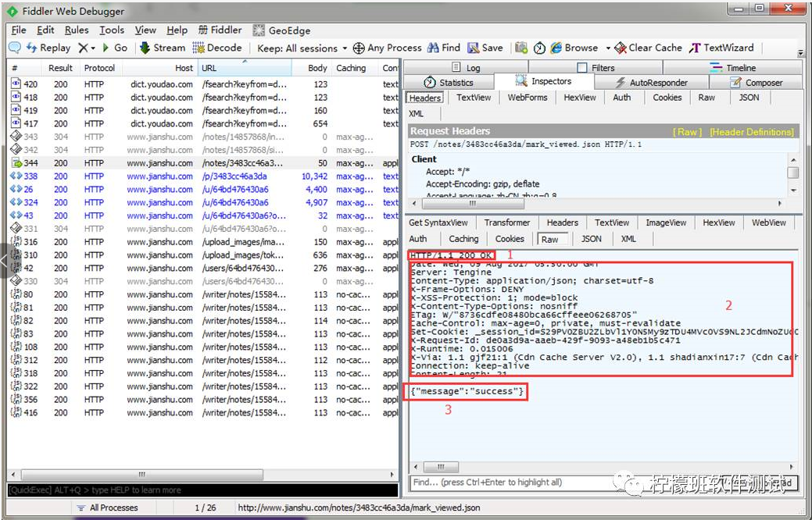This screenshot has height=520, width=812.
Task: Select request WebForms tab
Action: (x=528, y=98)
